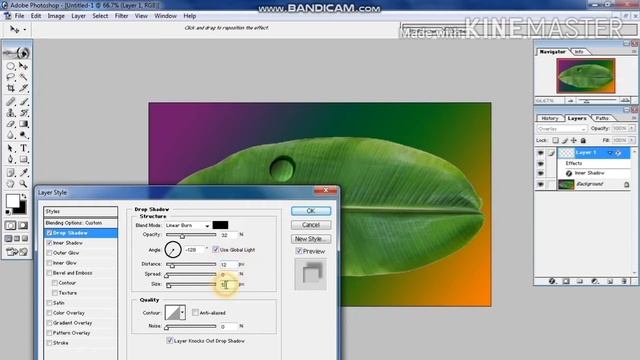Open layer Opacity slider arrow
This screenshot has height=360, width=640.
click(631, 129)
